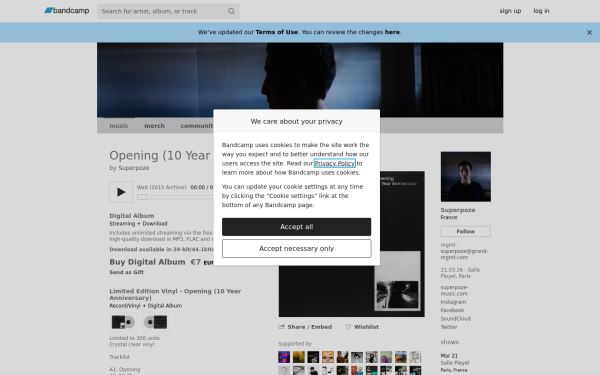
Task: Play the track Wait (2015 Archive)
Action: pos(121,192)
